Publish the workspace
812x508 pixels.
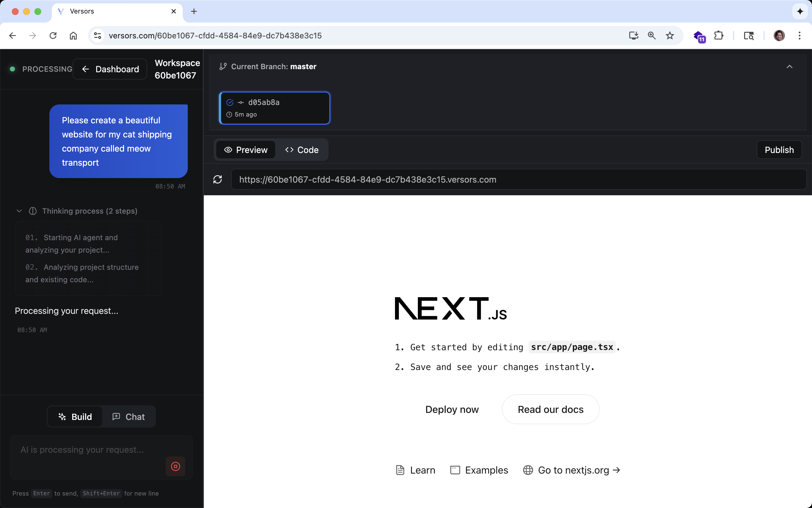click(779, 150)
